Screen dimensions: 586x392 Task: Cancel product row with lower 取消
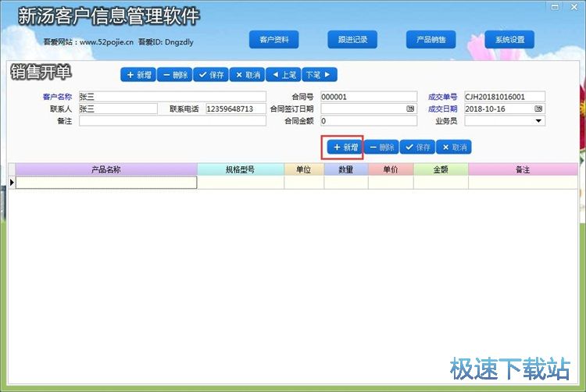(x=454, y=147)
